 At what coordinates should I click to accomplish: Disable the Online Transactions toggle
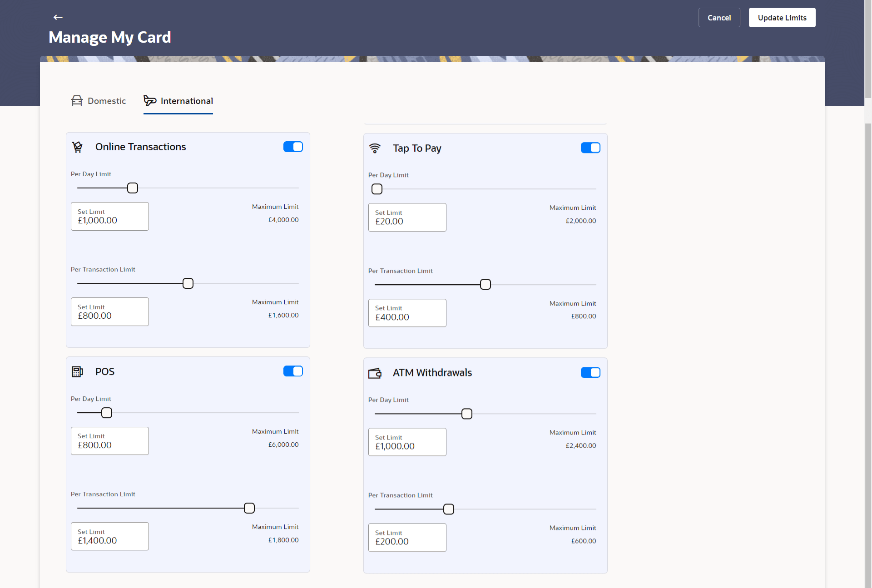293,147
